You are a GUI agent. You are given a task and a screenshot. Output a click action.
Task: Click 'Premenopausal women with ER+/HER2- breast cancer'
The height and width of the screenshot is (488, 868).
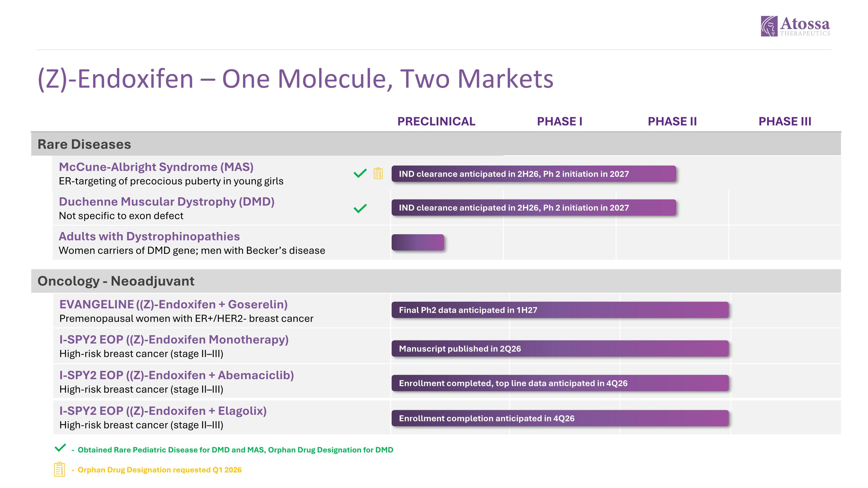(186, 318)
